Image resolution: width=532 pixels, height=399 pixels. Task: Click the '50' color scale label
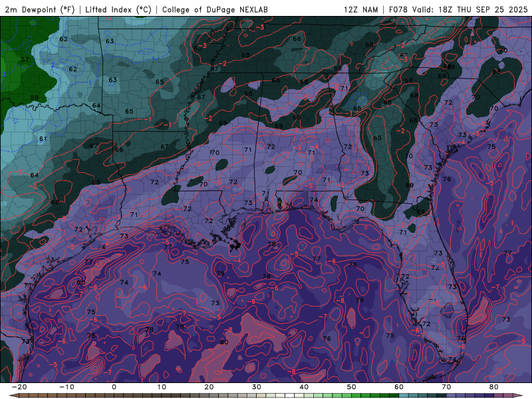(x=352, y=387)
